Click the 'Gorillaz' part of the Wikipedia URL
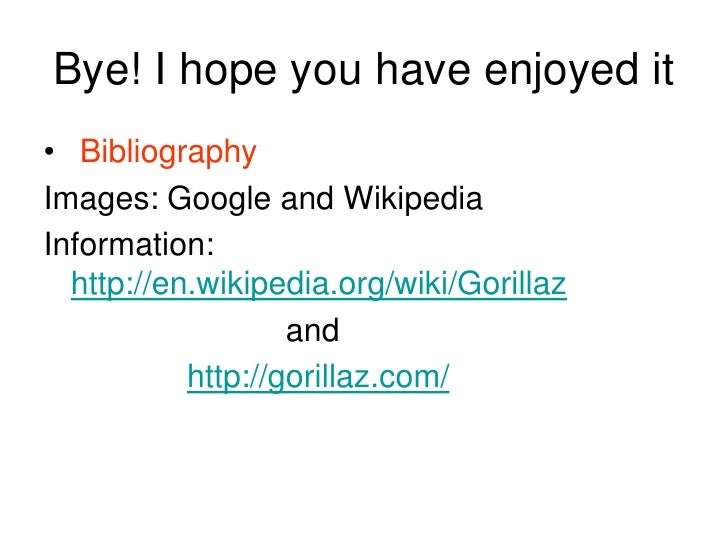This screenshot has width=728, height=546. [x=513, y=284]
